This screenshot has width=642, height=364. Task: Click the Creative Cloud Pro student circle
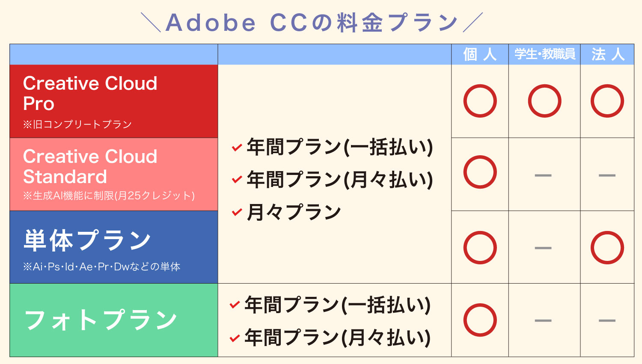tap(544, 101)
